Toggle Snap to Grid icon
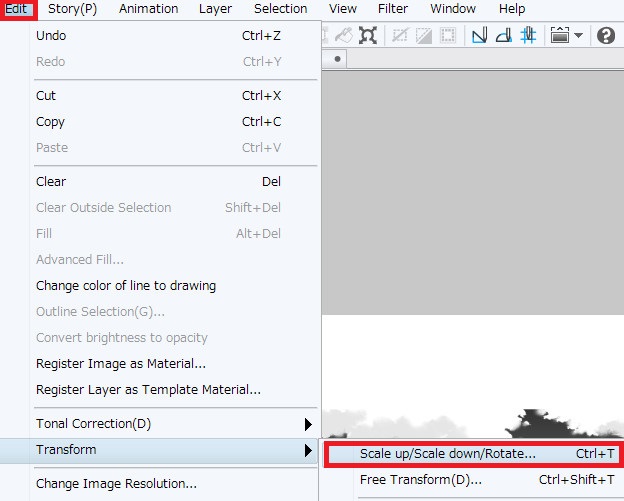This screenshot has width=624, height=501. (x=528, y=35)
